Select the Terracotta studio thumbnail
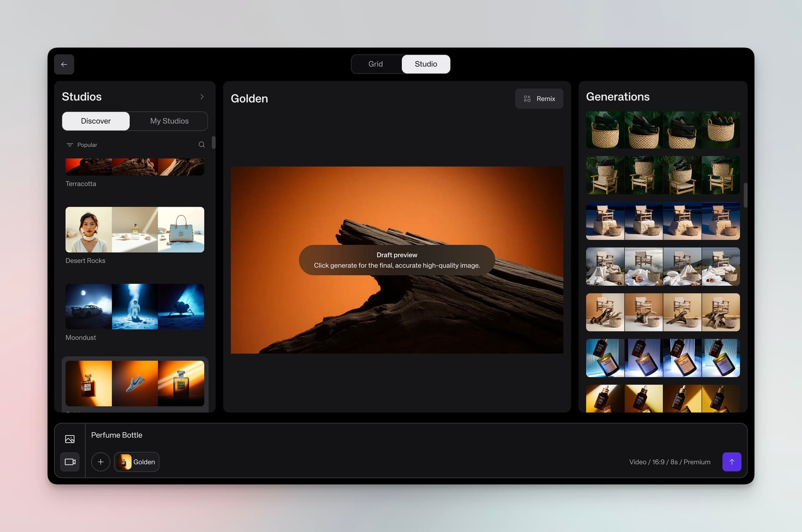The image size is (802, 532). click(x=135, y=167)
